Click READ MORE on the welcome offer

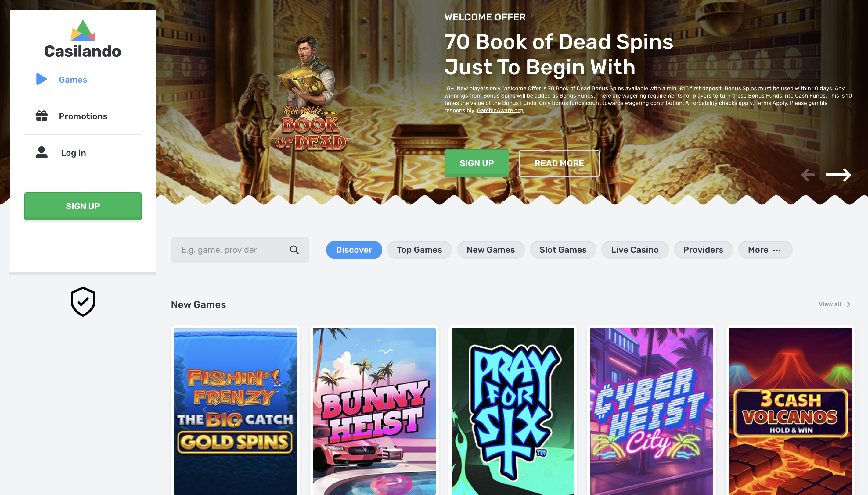click(x=559, y=163)
